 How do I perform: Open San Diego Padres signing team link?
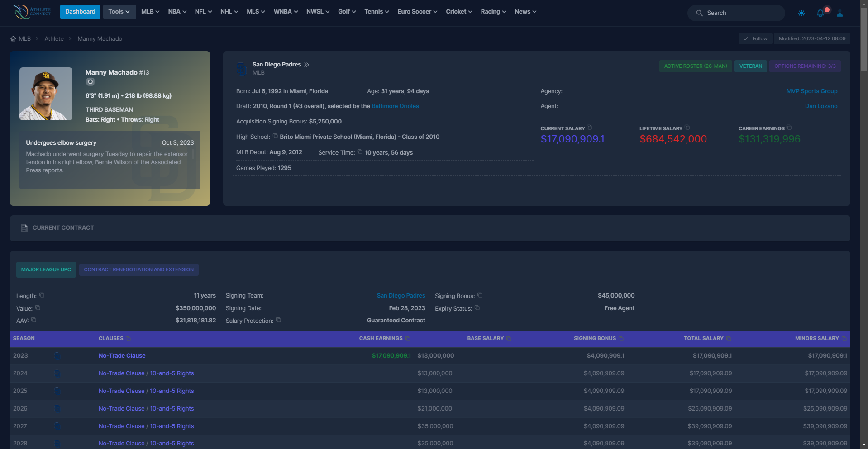401,296
